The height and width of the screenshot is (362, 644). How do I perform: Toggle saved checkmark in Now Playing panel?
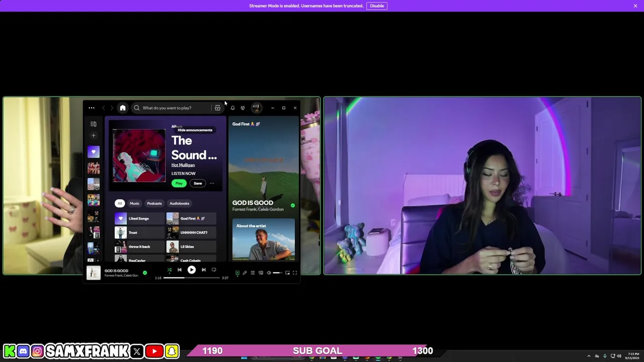pyautogui.click(x=292, y=205)
